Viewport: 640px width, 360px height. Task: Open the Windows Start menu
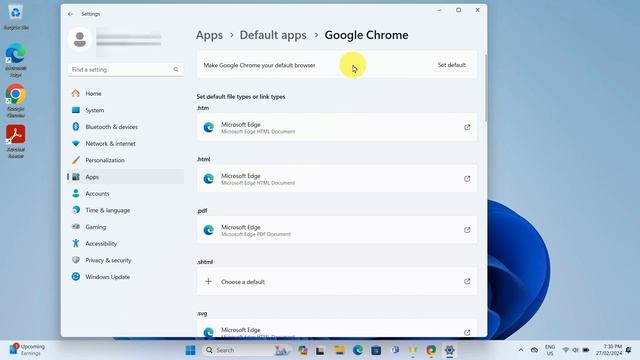pyautogui.click(x=190, y=350)
